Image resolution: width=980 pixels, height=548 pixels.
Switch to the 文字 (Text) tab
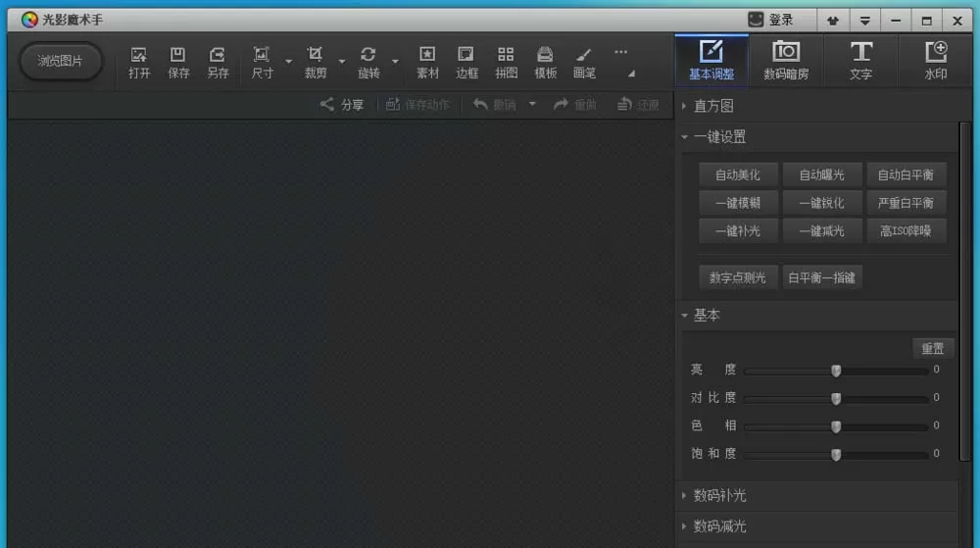860,61
